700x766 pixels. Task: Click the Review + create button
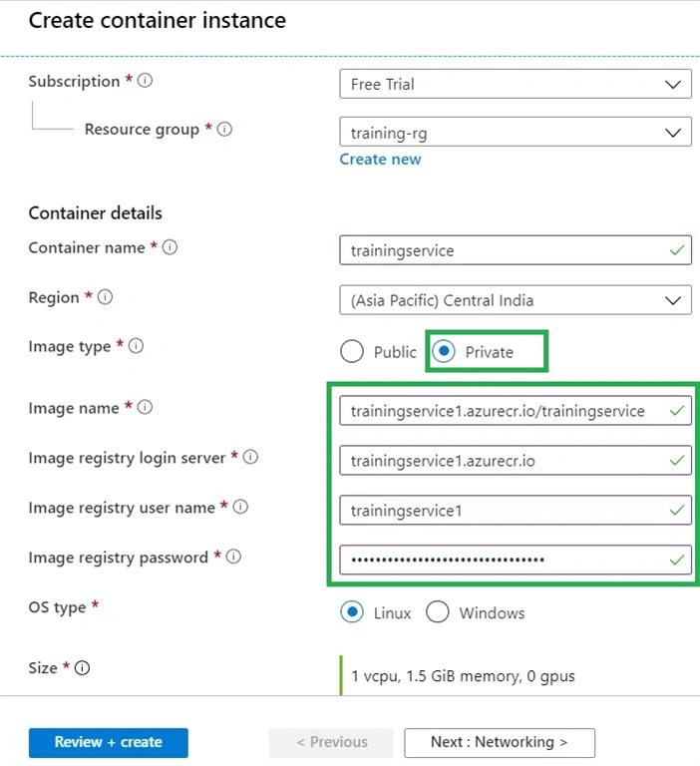click(x=109, y=742)
